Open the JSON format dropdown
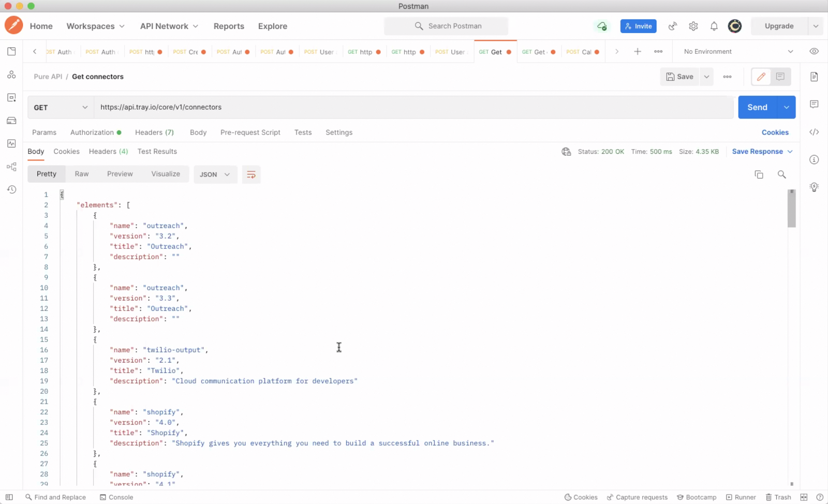This screenshot has width=828, height=504. [215, 174]
